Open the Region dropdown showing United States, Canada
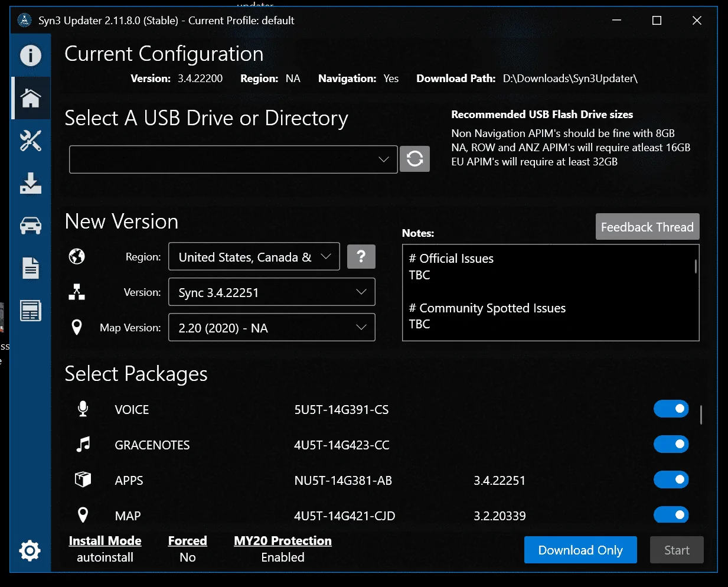728x587 pixels. [254, 256]
